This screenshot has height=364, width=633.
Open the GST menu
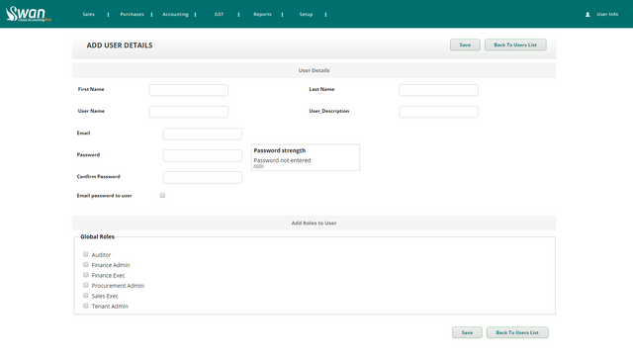tap(219, 14)
